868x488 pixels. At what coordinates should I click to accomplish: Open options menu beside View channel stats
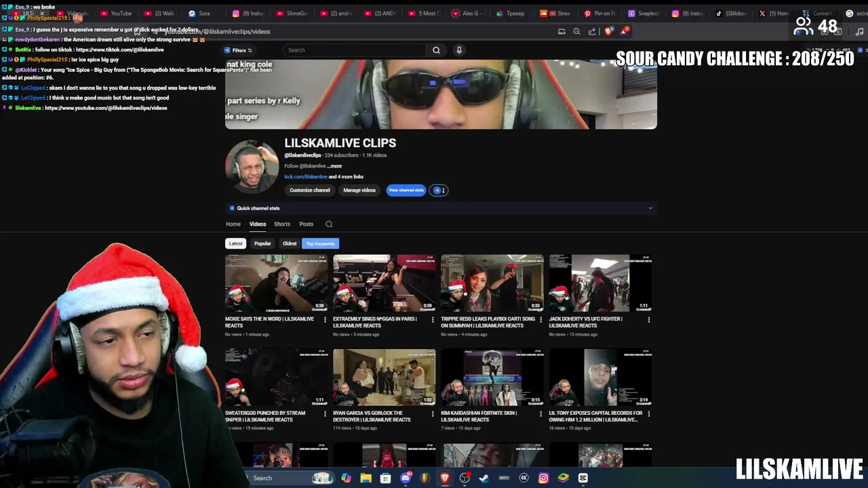(x=439, y=190)
